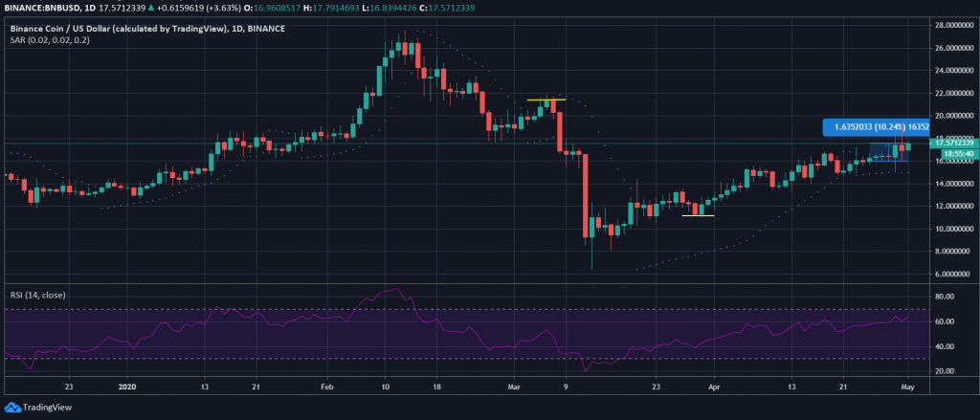The height and width of the screenshot is (420, 980).
Task: Select the upper yellow horizontal line near 21
Action: (x=546, y=99)
